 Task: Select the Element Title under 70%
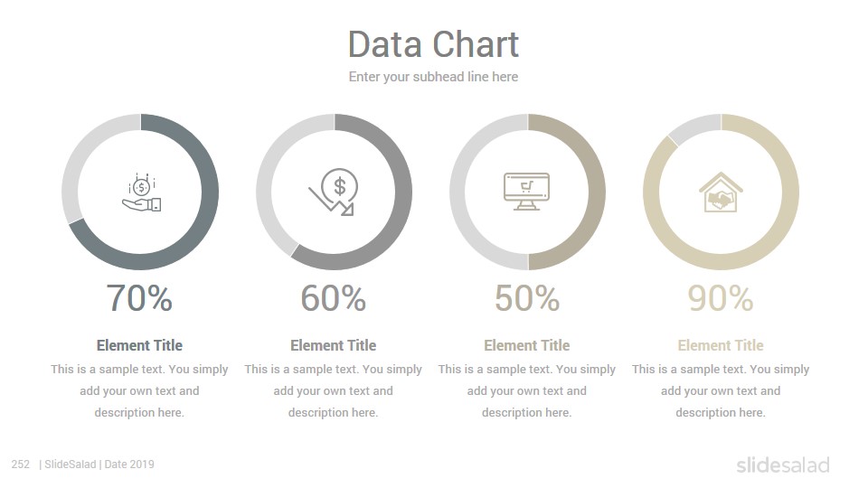(139, 345)
